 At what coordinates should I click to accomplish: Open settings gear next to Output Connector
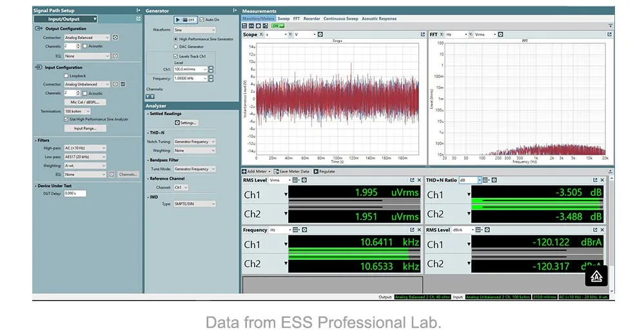(115, 37)
